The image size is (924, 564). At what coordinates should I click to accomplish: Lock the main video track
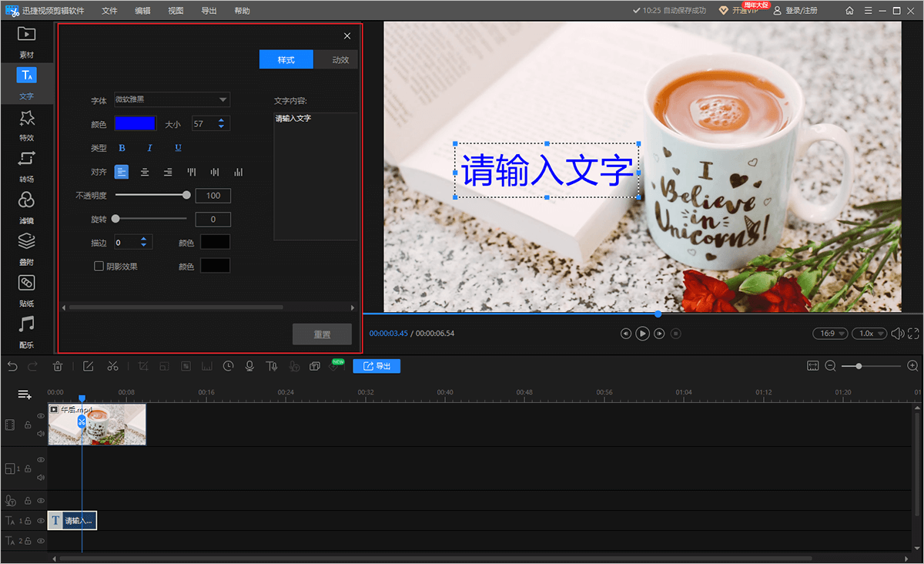click(x=27, y=425)
